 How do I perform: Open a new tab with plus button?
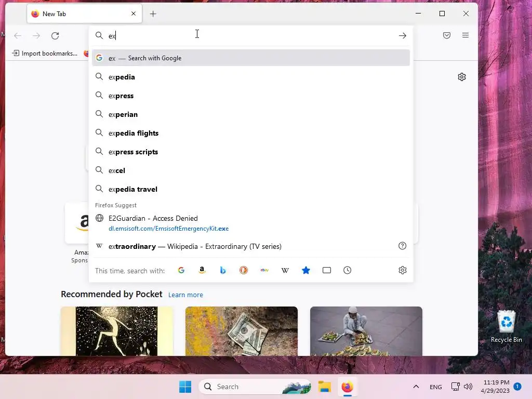pos(153,14)
